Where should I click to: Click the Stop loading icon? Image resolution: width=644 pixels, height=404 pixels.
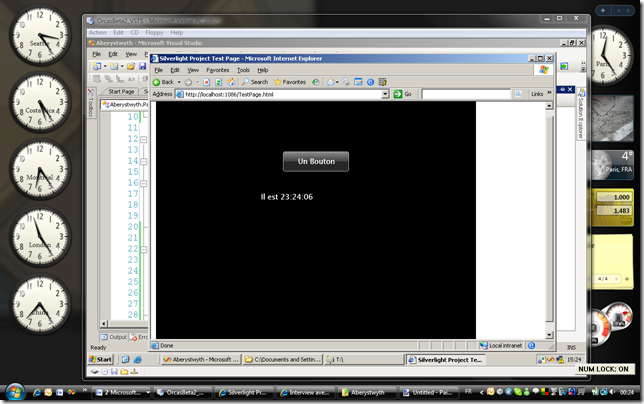click(207, 82)
